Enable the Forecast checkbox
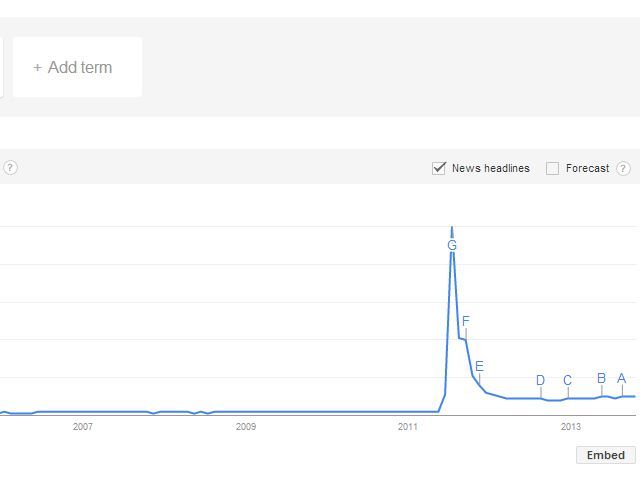Screen dimensions: 640x480 552,168
